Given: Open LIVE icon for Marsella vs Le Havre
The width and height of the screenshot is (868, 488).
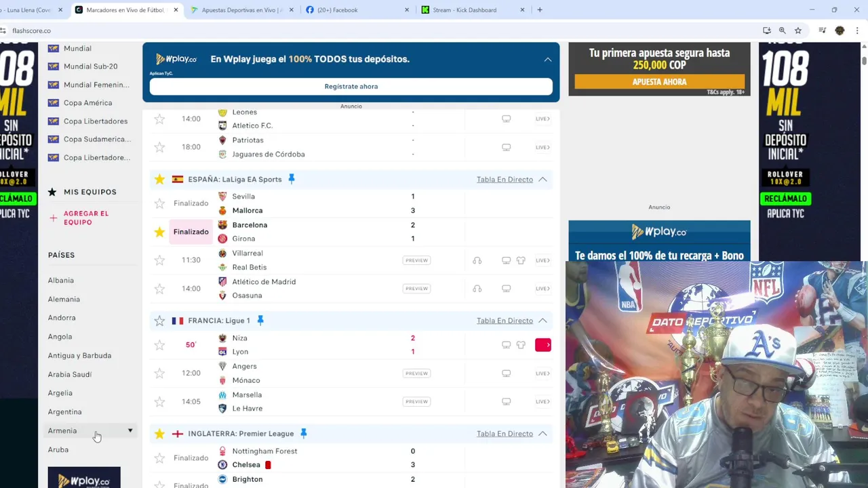Looking at the screenshot, I should click(542, 402).
